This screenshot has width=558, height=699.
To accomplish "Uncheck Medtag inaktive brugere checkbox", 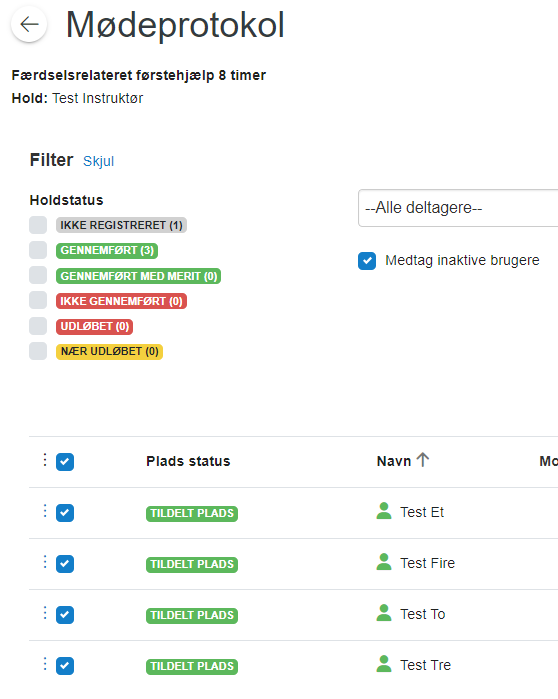I will tap(367, 261).
